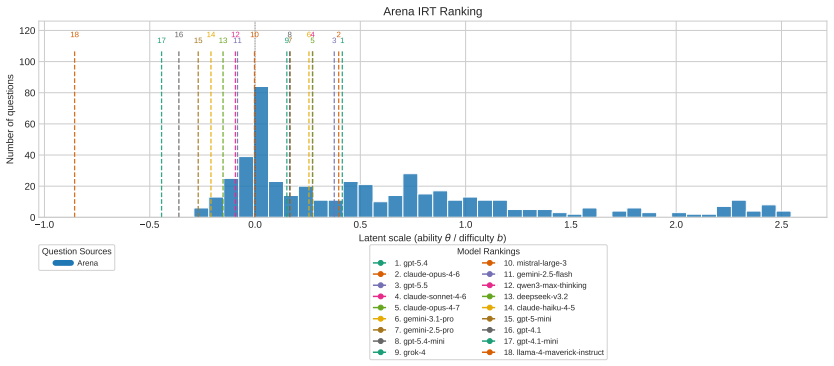Click y-axis tick label "80"
Image resolution: width=834 pixels, height=366 pixels.
[x=31, y=93]
